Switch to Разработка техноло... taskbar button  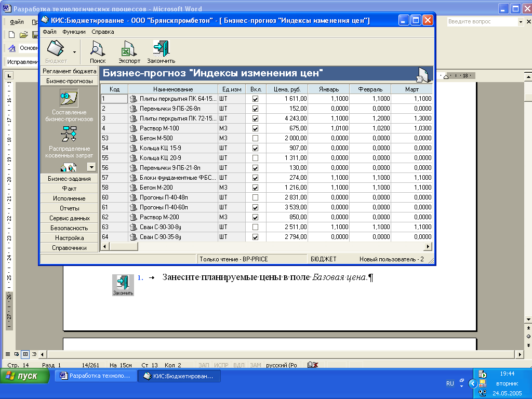[x=96, y=376]
